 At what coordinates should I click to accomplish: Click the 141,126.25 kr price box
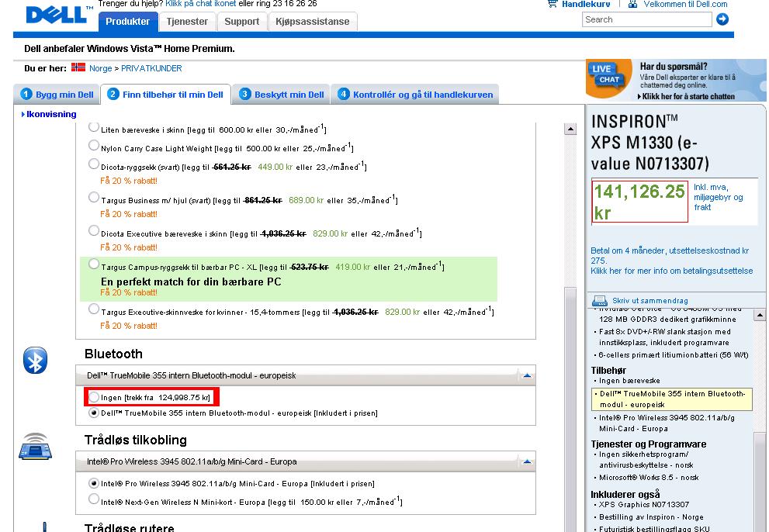point(640,202)
